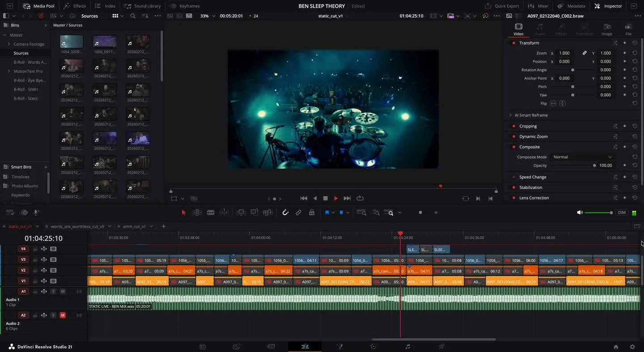
Task: Open the Audio tab in Inspector
Action: pyautogui.click(x=540, y=29)
